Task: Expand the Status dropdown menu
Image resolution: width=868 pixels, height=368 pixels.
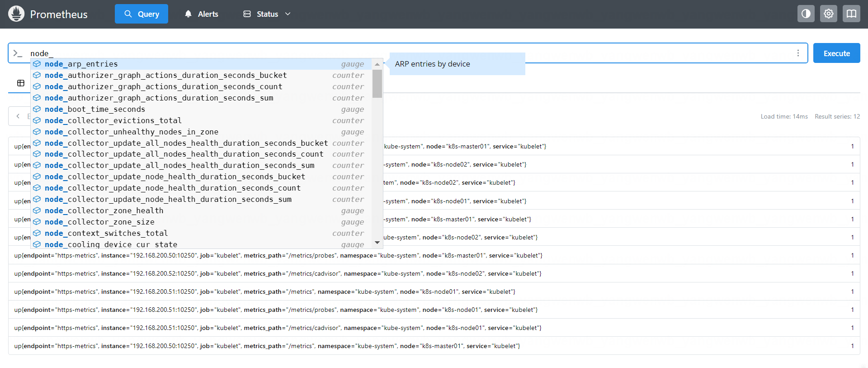Action: [267, 14]
